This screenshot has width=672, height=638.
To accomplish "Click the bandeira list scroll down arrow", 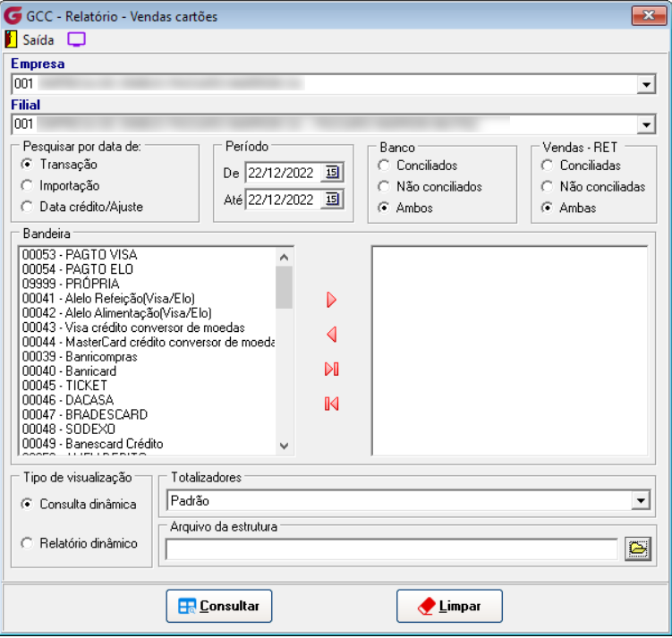I will [x=284, y=446].
